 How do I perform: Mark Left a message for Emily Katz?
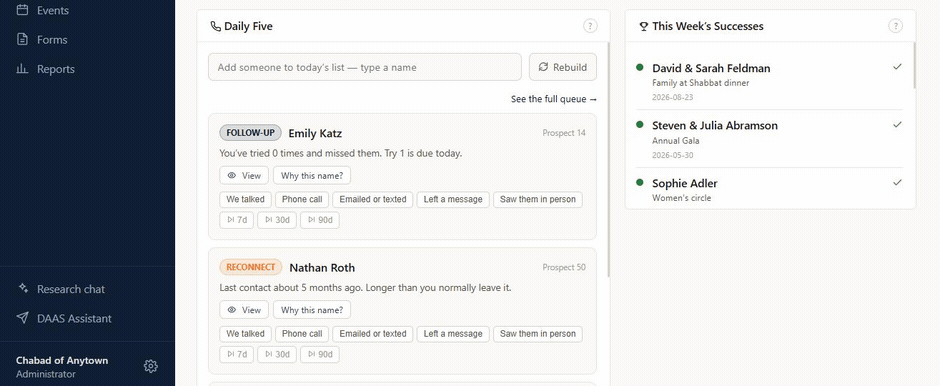click(x=453, y=200)
